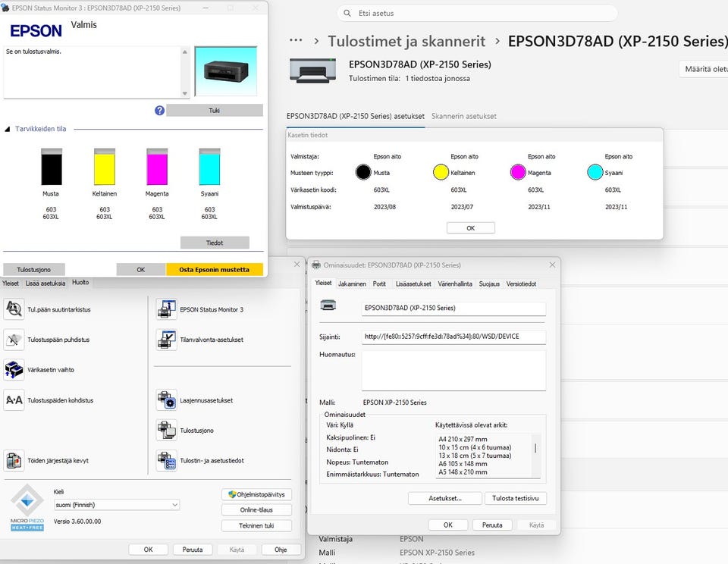Switch to Jakaminen tab
Image resolution: width=728 pixels, height=564 pixels.
tap(352, 284)
